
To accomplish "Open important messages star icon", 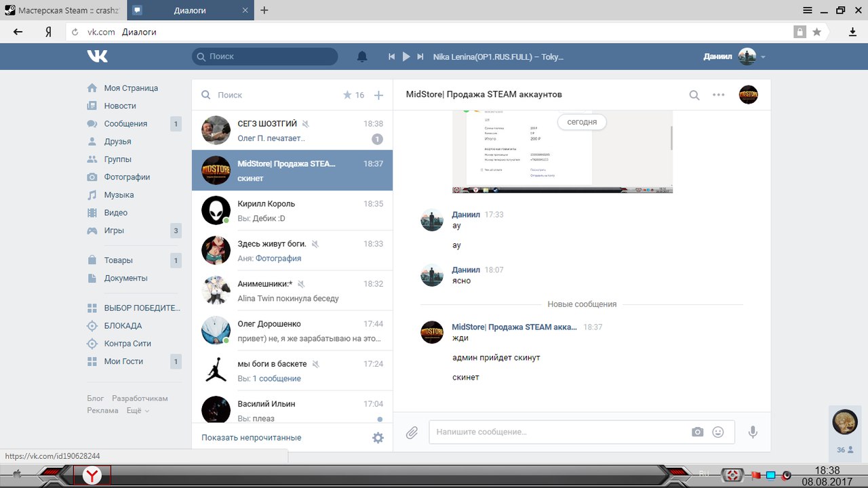I will tap(348, 95).
